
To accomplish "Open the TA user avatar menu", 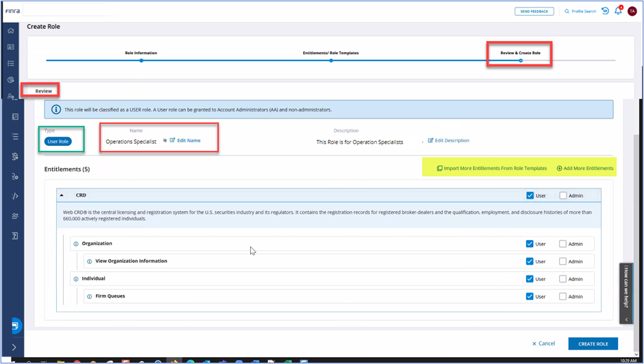I will point(632,11).
